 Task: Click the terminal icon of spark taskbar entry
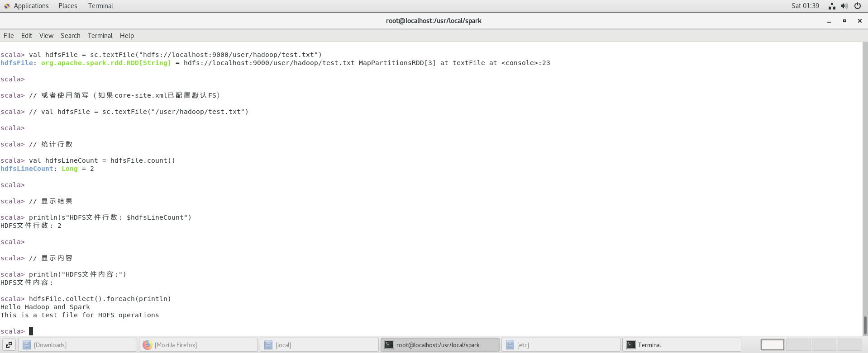tap(389, 345)
